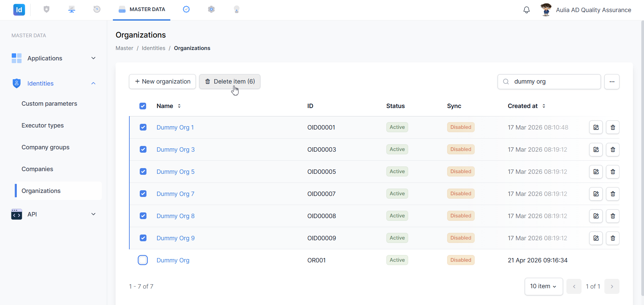Open the Dummy Org 1 link

(175, 128)
